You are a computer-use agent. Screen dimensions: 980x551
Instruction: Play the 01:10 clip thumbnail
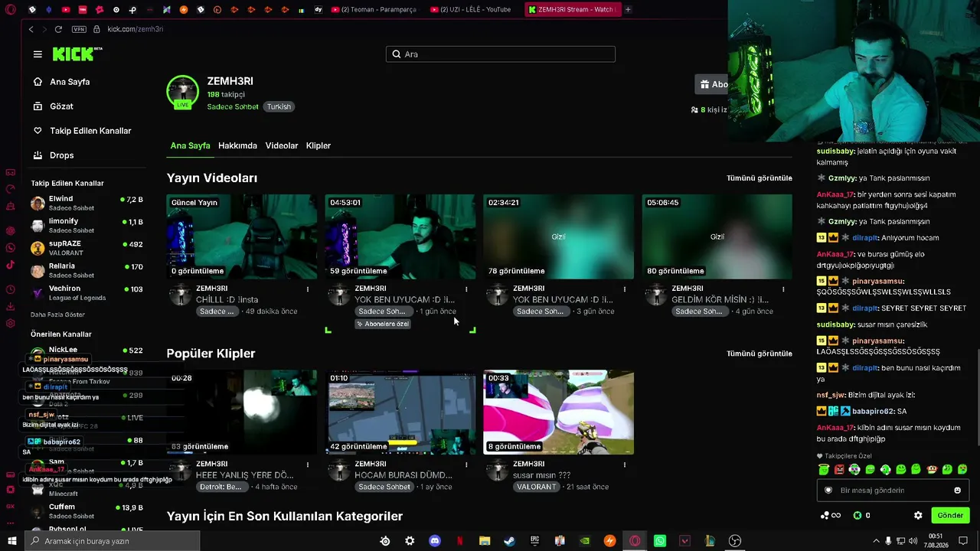(x=400, y=412)
